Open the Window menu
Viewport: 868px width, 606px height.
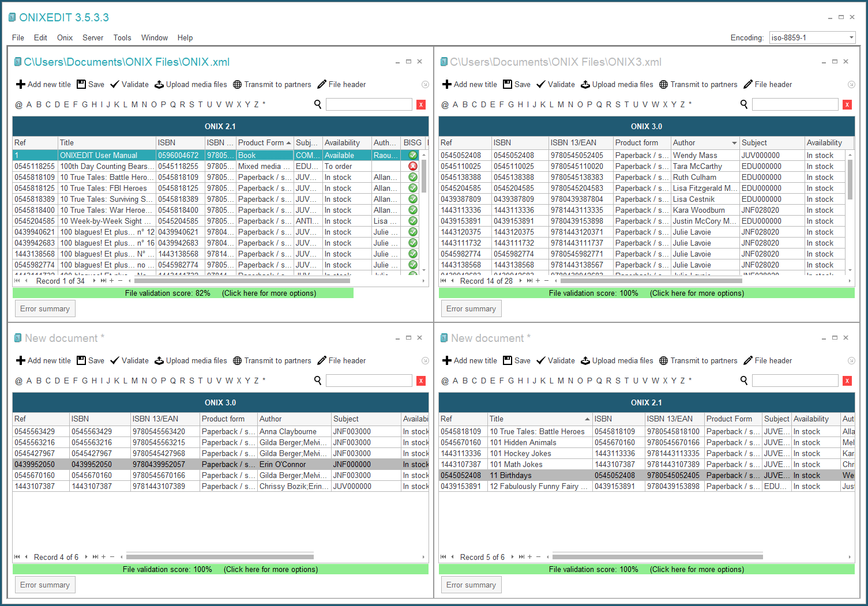pyautogui.click(x=155, y=37)
